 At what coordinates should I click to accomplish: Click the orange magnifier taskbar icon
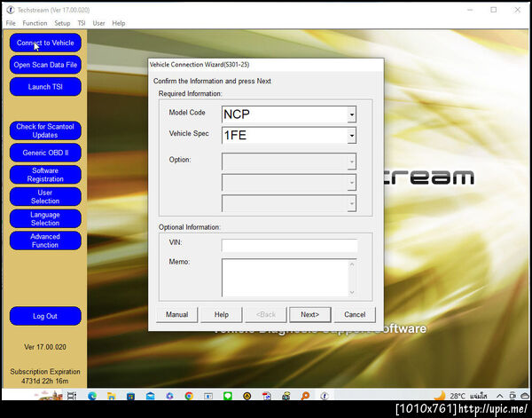[305, 396]
